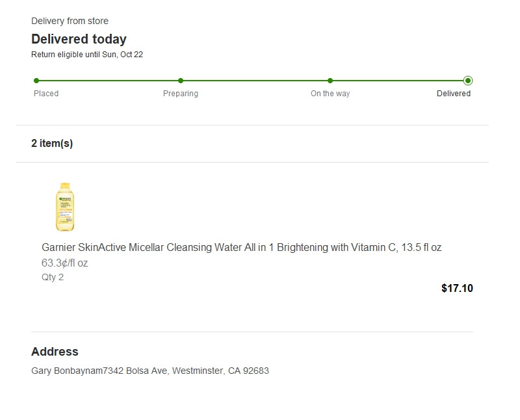Click the On the way step dot

[330, 81]
